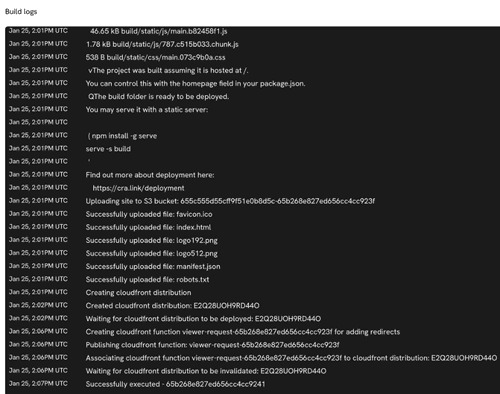The image size is (500, 394).
Task: Click the index.html uploaded file entry
Action: (x=148, y=227)
